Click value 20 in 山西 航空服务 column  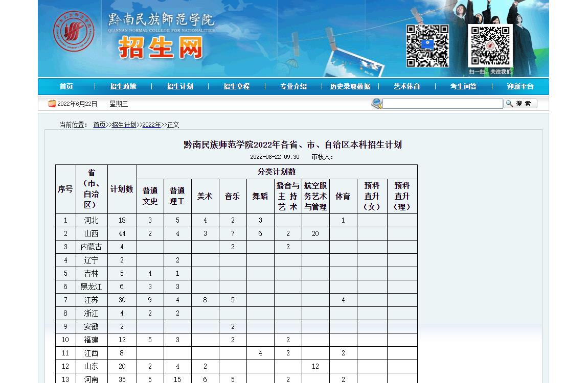click(x=315, y=233)
